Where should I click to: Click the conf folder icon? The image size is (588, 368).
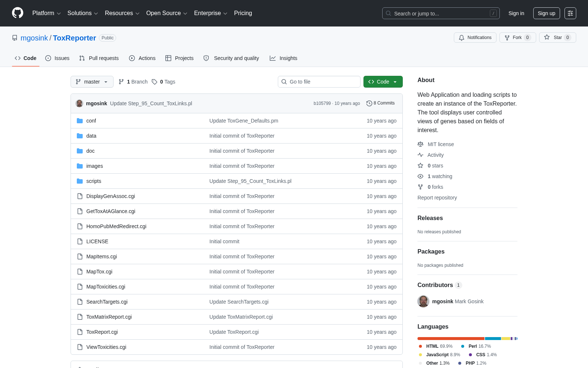click(x=80, y=121)
